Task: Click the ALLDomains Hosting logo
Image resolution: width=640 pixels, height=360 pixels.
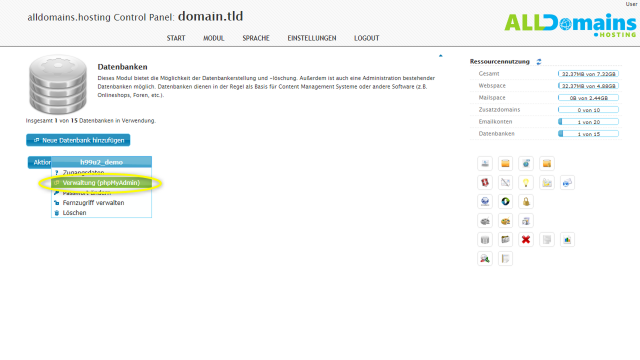Action: click(570, 25)
